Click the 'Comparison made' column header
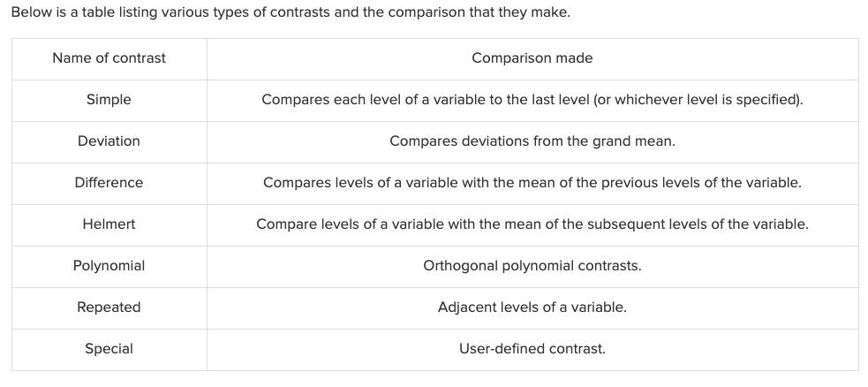 tap(532, 58)
